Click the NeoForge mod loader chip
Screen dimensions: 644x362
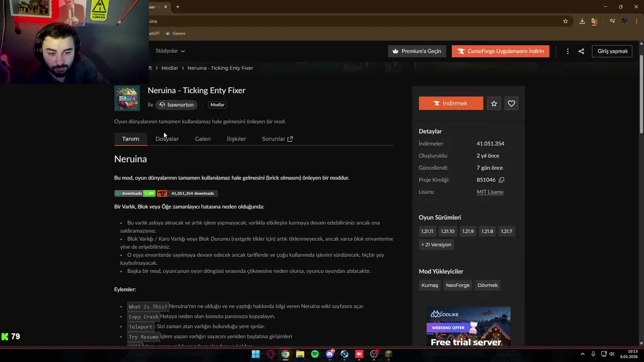pos(458,285)
